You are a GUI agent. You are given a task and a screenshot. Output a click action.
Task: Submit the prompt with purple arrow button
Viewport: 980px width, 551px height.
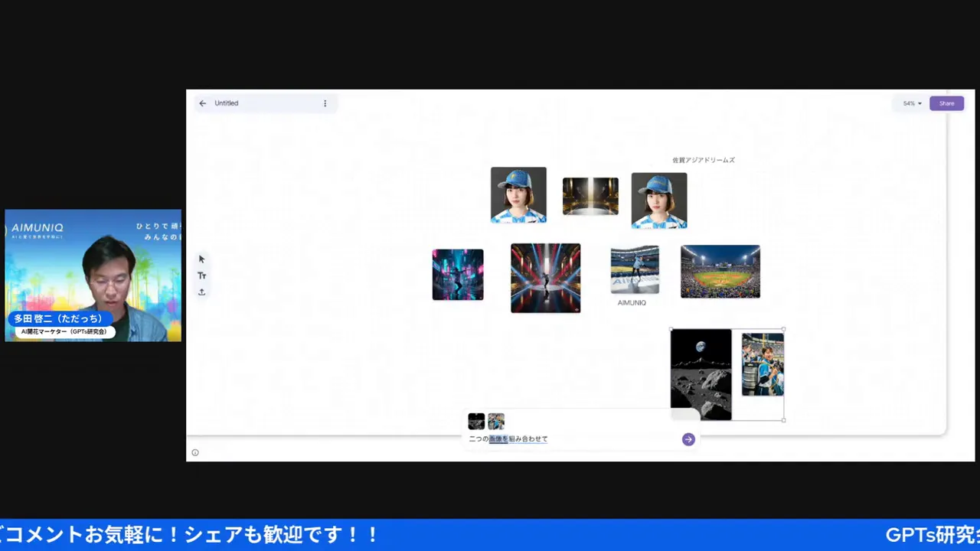coord(688,439)
